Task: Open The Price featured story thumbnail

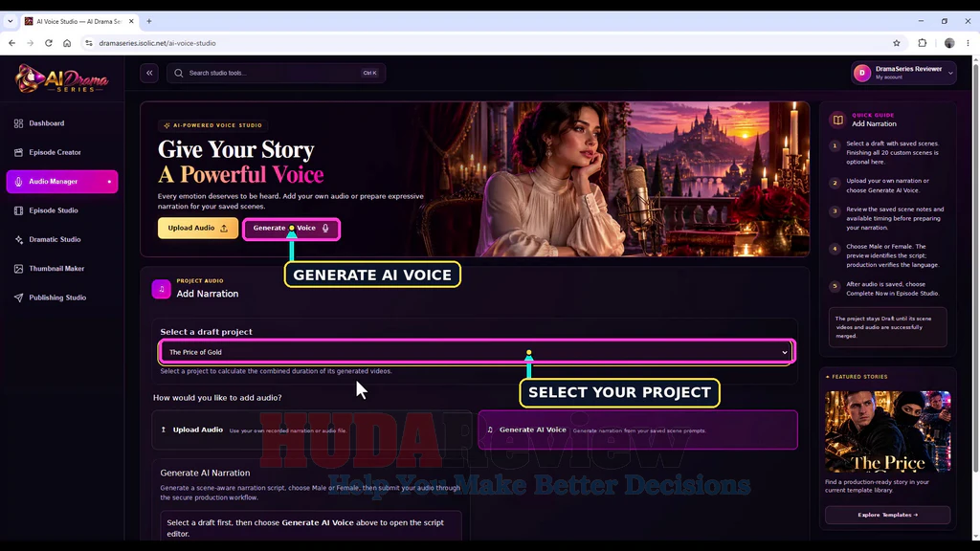Action: tap(887, 431)
